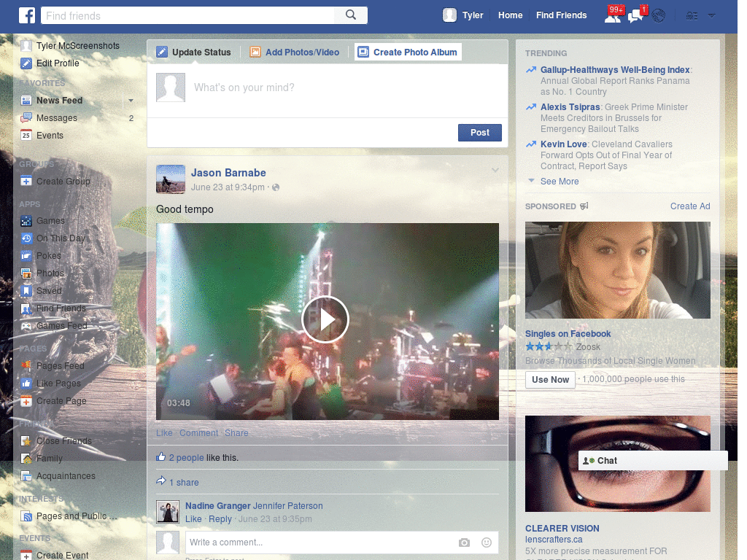Play the concert video

(x=325, y=319)
